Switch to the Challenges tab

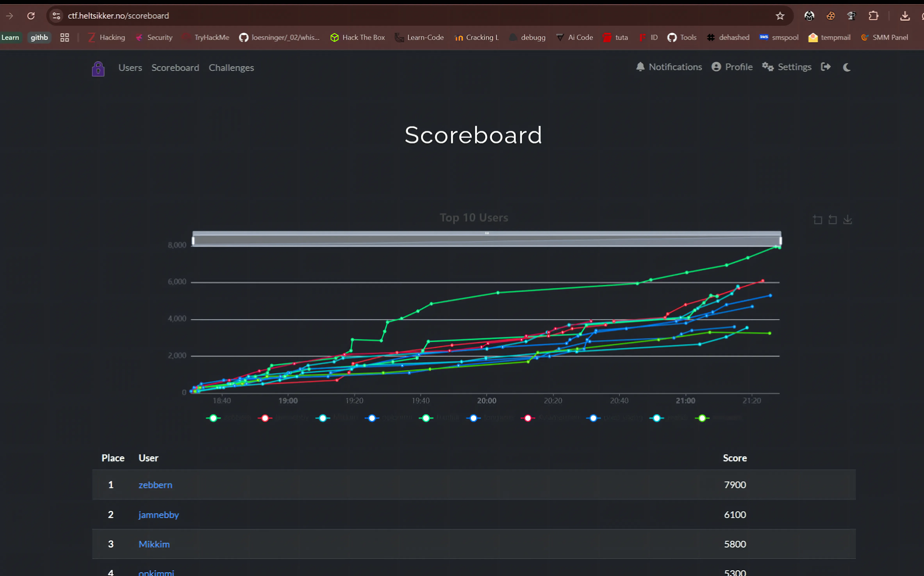pos(231,67)
